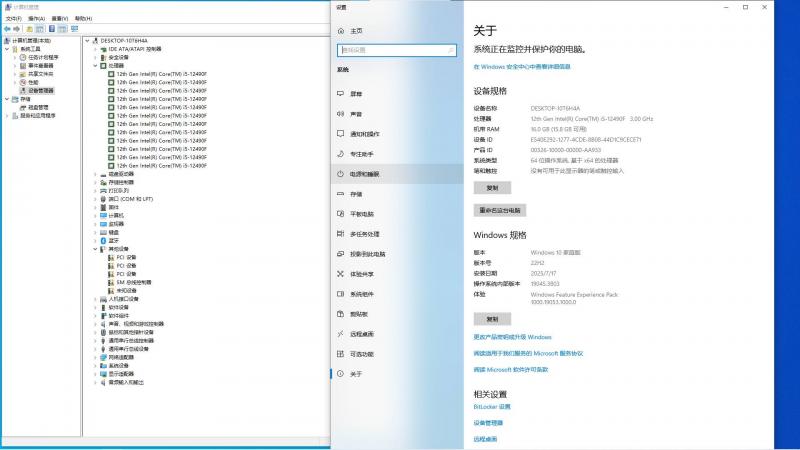Click 复制 button under 设备规格
Viewport: 800px width, 450px height.
[492, 188]
